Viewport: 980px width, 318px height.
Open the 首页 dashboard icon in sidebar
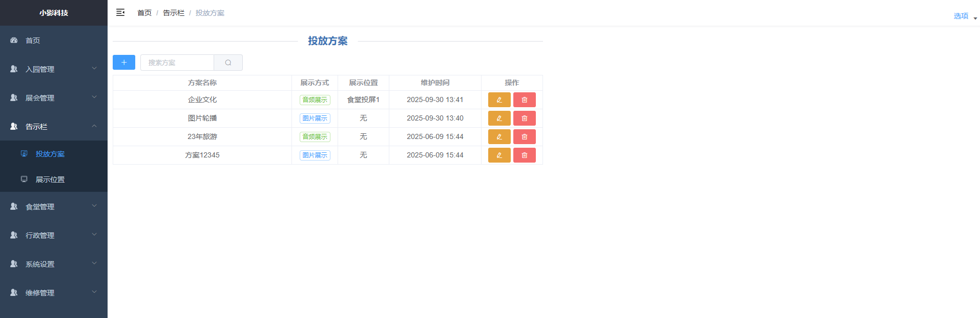pos(14,40)
